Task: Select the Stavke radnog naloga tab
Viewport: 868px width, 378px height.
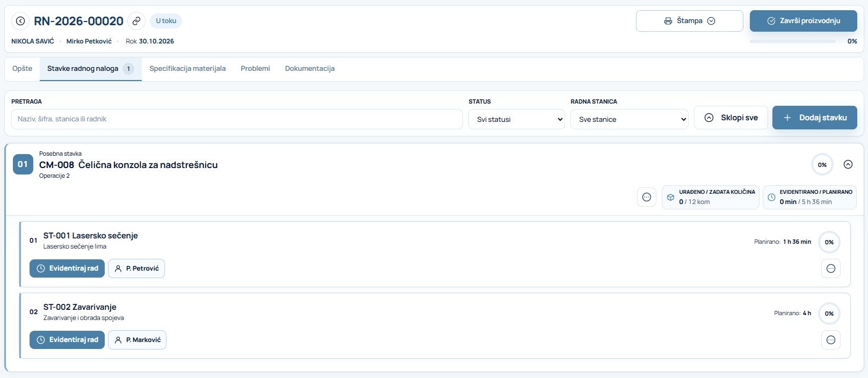Action: click(91, 69)
